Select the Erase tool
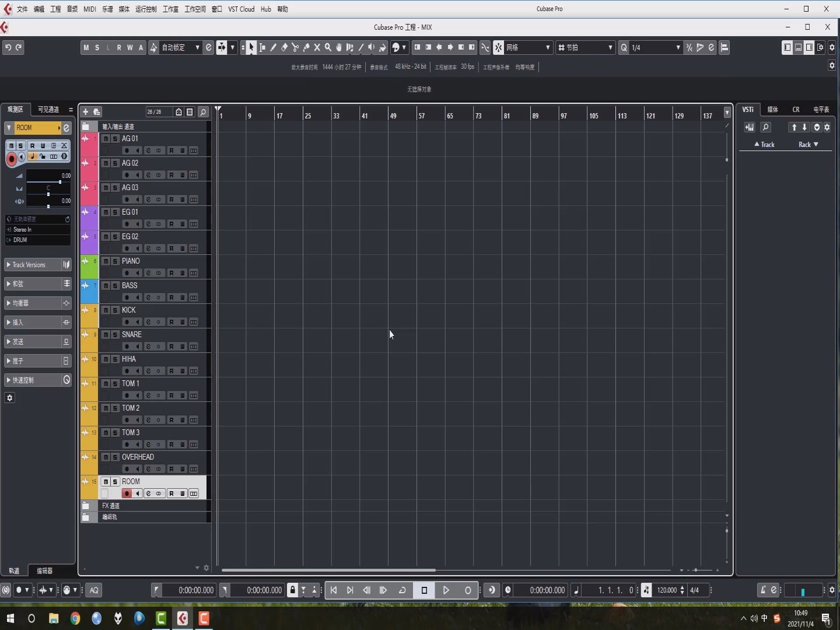The width and height of the screenshot is (840, 630). pos(284,48)
